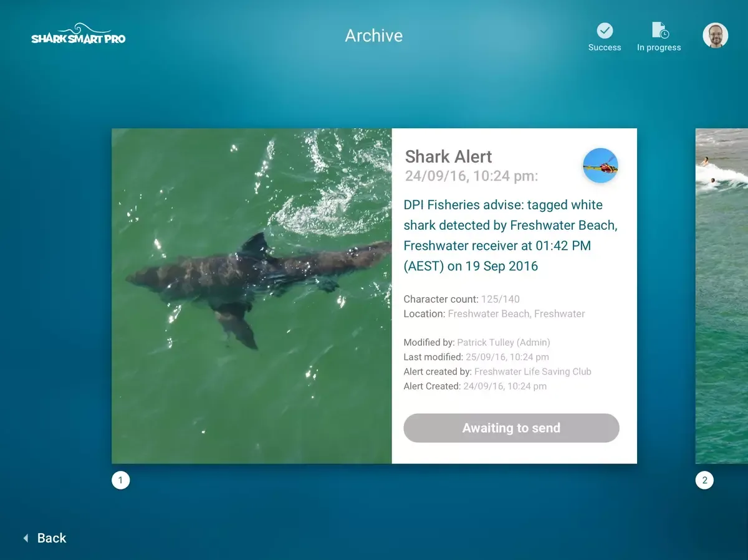748x560 pixels.
Task: Click the Shark Smart Pro logo
Action: pyautogui.click(x=79, y=34)
